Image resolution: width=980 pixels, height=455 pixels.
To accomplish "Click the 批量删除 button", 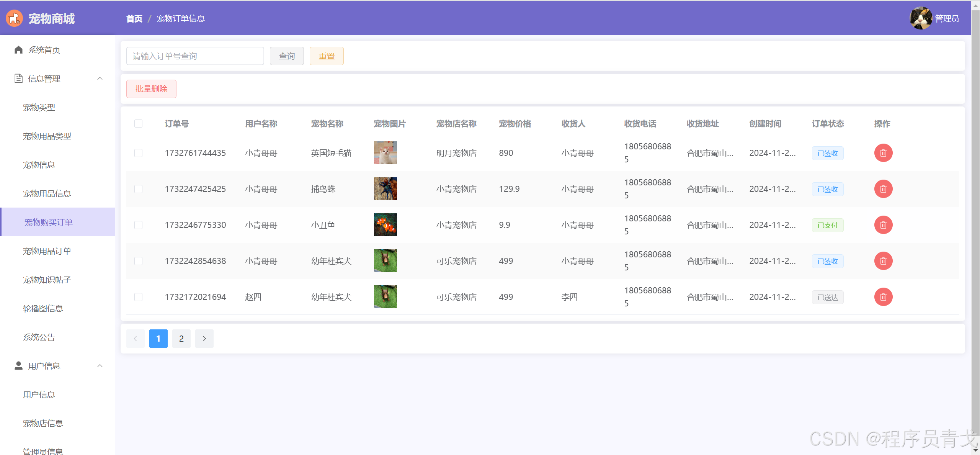I will point(151,89).
